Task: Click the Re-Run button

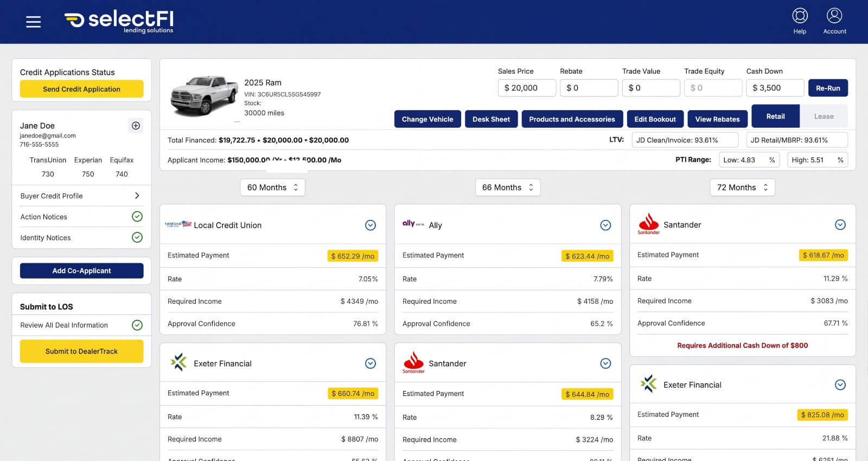Action: [828, 88]
